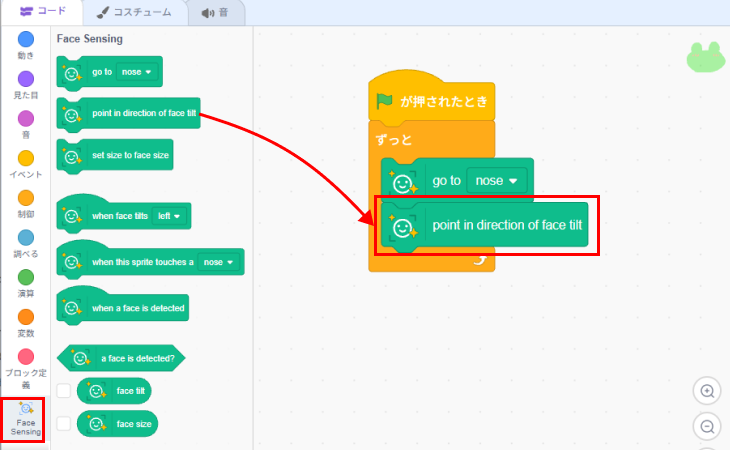The image size is (730, 450).
Task: Click the zoom in magnifier button
Action: point(707,391)
